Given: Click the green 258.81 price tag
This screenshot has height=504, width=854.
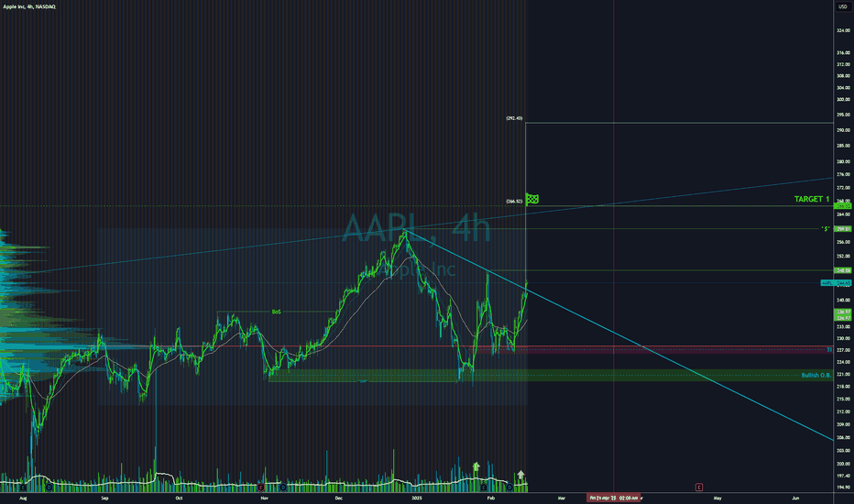Looking at the screenshot, I should click(843, 229).
